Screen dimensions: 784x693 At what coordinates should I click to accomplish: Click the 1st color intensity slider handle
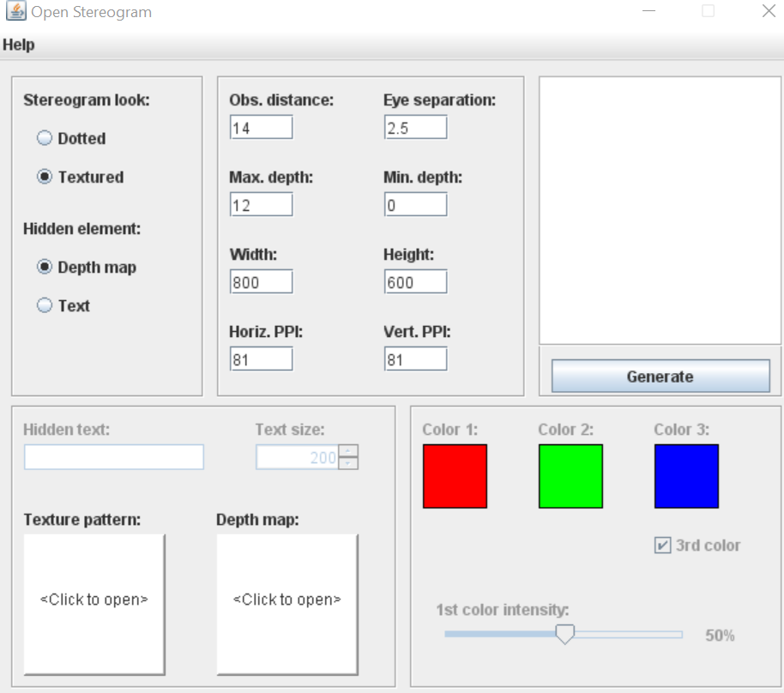pos(565,634)
